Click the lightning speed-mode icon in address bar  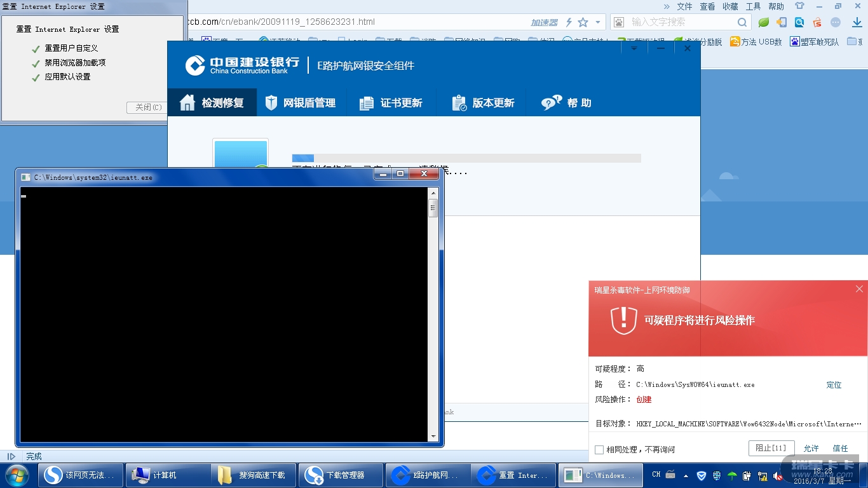pyautogui.click(x=569, y=22)
